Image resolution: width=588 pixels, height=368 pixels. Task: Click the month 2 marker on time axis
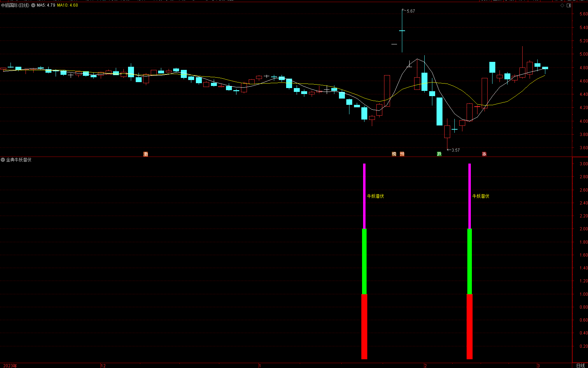point(425,366)
